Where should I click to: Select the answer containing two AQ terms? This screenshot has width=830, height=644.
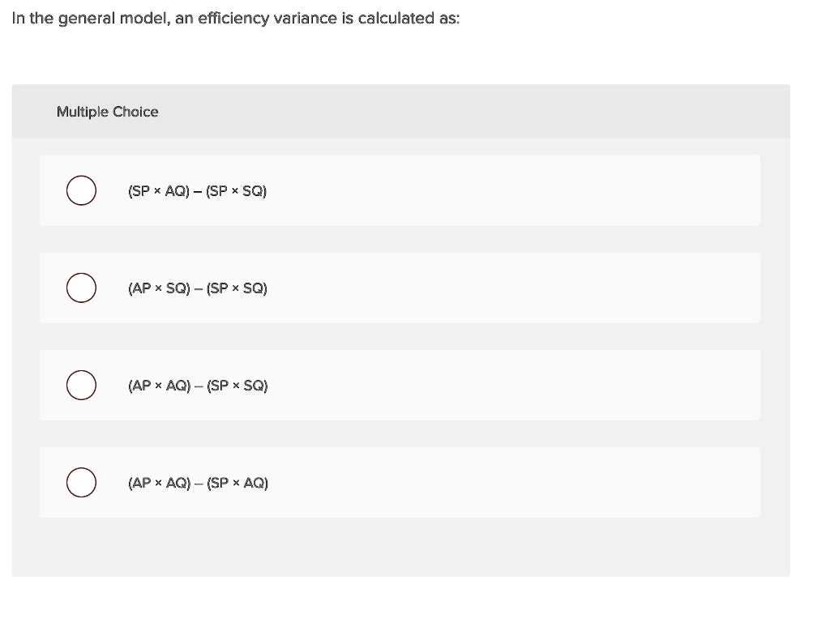[198, 482]
